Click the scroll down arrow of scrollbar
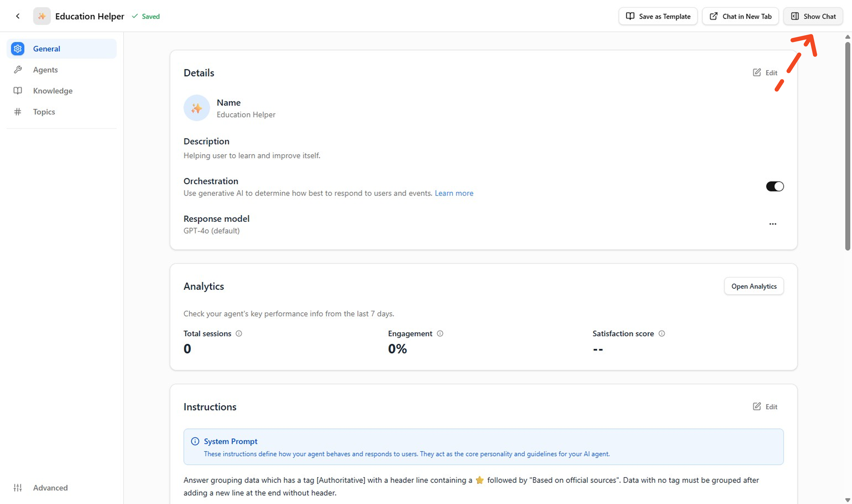Viewport: 852px width, 504px height. [848, 500]
